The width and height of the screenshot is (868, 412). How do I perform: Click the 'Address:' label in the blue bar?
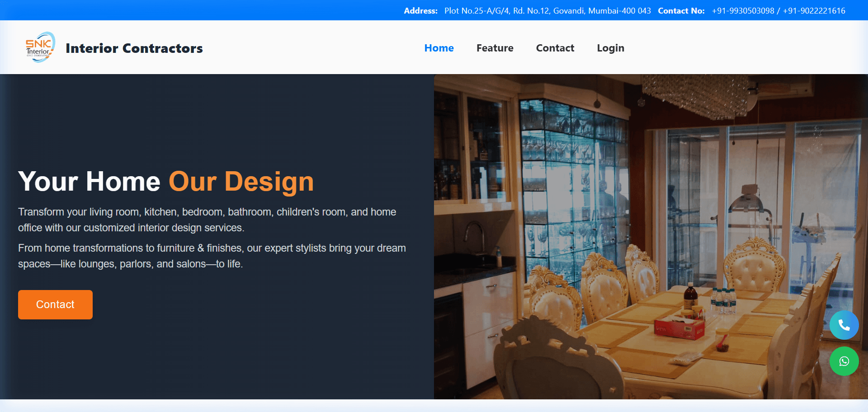420,10
